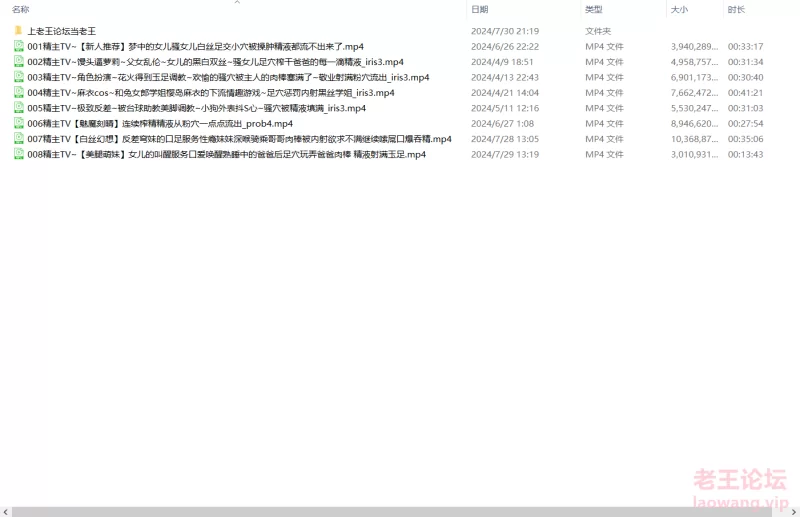Click the horizontal scrollbar right arrow
Screen dimensions: 800x517
coord(794,512)
